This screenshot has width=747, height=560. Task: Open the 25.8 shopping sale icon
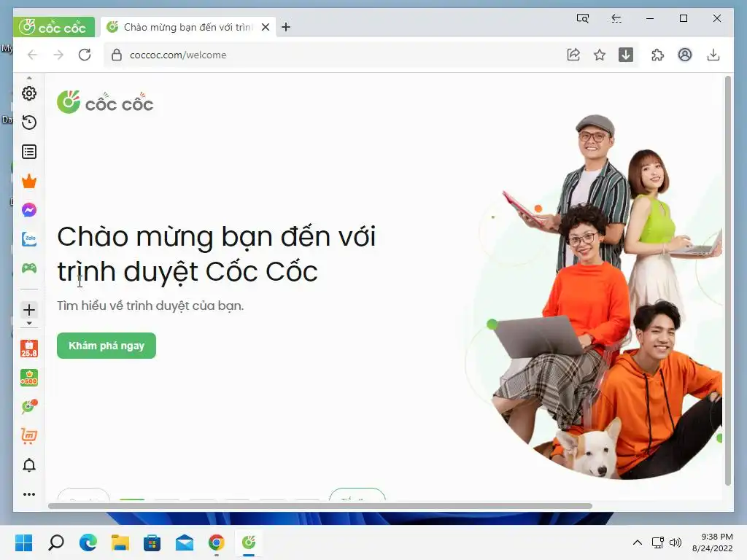point(29,349)
